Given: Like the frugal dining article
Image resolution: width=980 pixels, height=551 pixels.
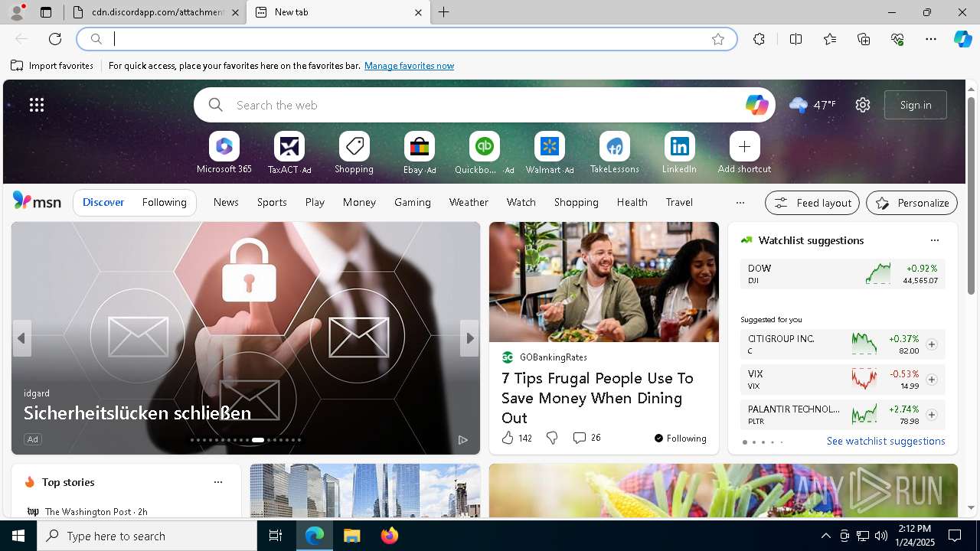Looking at the screenshot, I should [x=516, y=438].
